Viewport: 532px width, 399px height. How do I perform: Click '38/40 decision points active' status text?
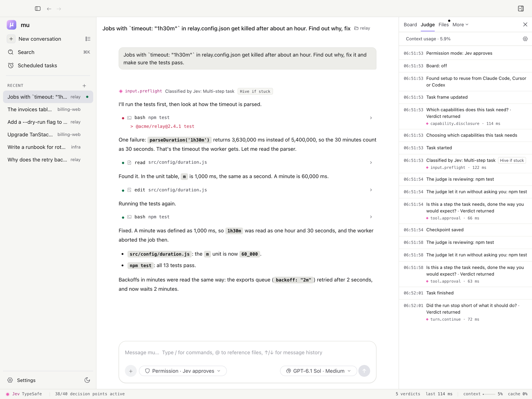90,394
